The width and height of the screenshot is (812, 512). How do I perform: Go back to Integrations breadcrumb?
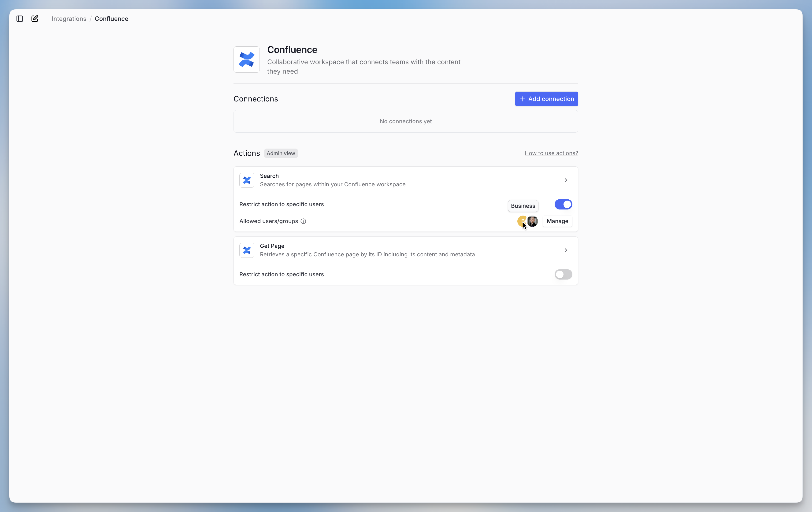click(69, 19)
